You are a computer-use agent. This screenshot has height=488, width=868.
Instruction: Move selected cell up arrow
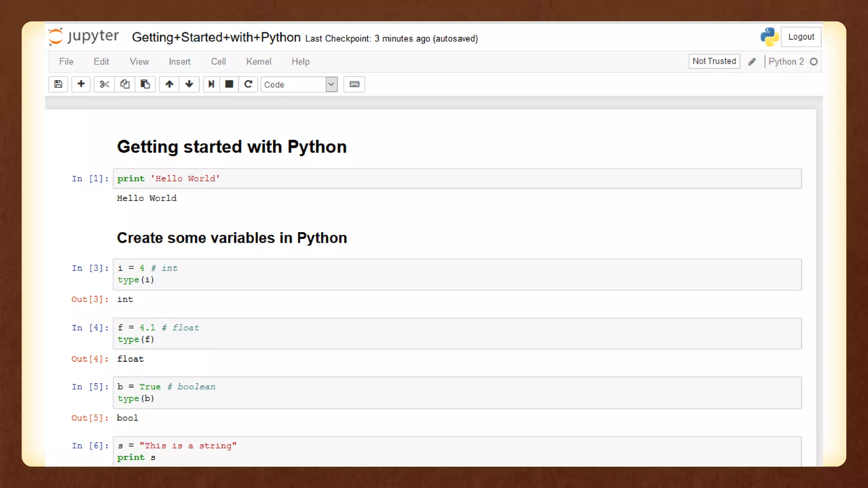tap(169, 84)
